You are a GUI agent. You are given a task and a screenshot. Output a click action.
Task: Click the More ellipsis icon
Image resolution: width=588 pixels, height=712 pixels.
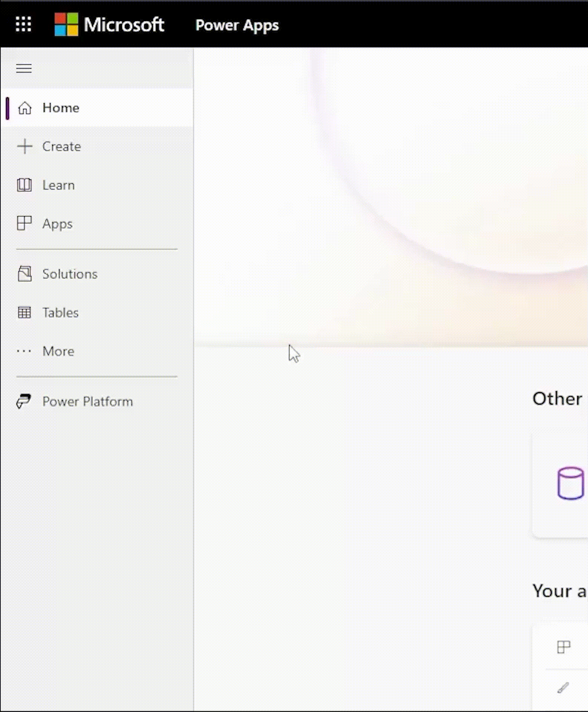pyautogui.click(x=24, y=351)
